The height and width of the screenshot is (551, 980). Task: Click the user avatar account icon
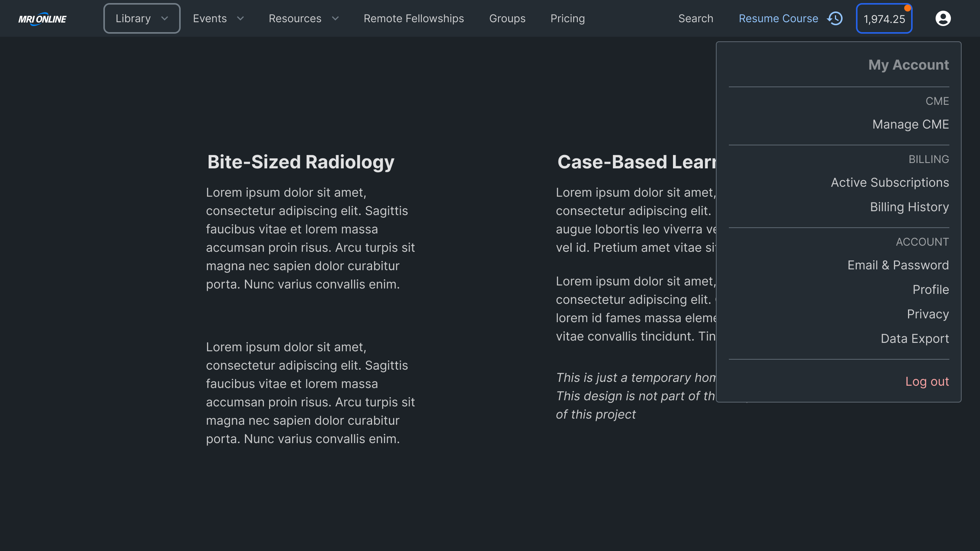pos(943,18)
